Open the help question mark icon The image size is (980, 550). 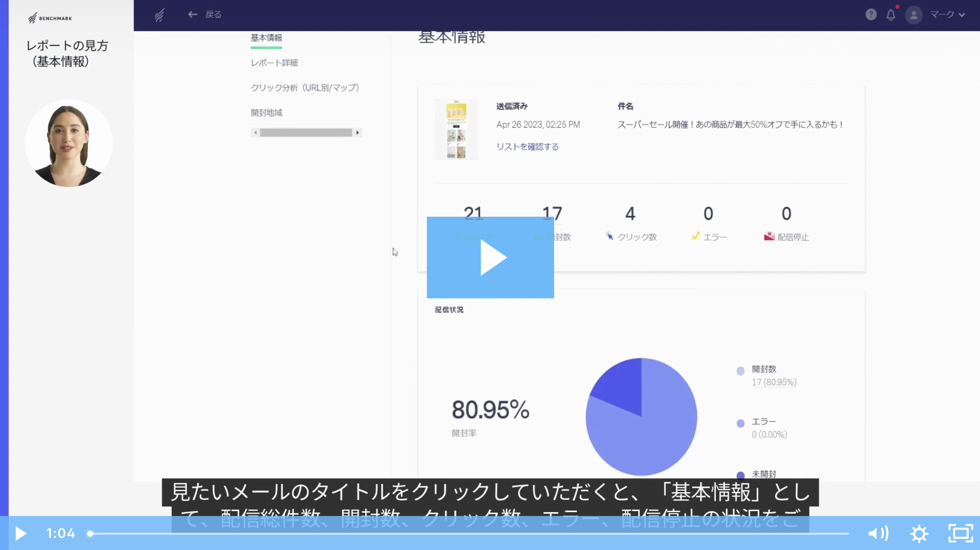[x=871, y=15]
